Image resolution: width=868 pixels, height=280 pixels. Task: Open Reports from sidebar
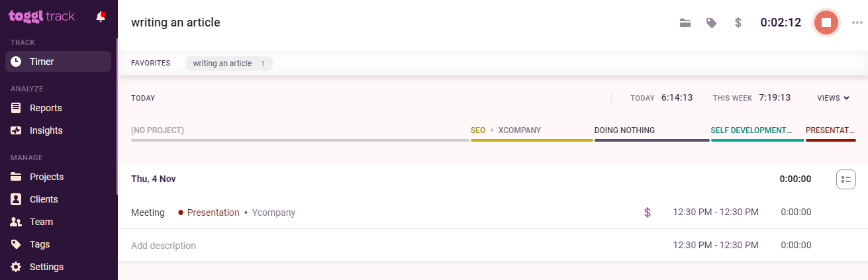(x=46, y=108)
